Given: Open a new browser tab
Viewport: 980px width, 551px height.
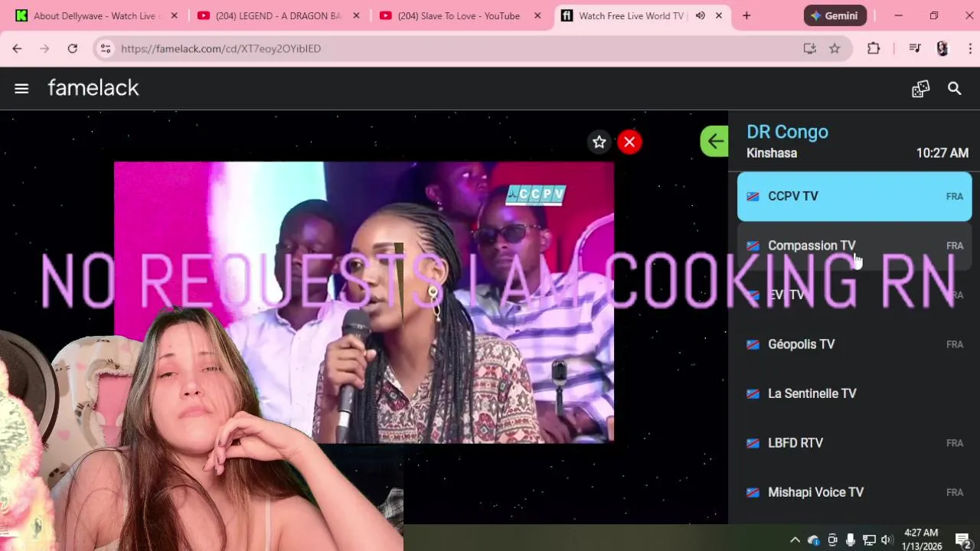Looking at the screenshot, I should (746, 15).
